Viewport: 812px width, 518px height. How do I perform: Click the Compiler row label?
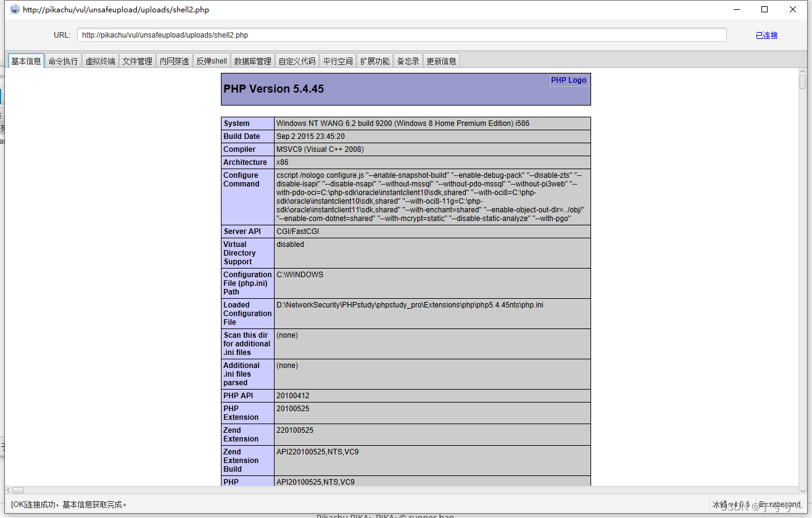[x=239, y=149]
